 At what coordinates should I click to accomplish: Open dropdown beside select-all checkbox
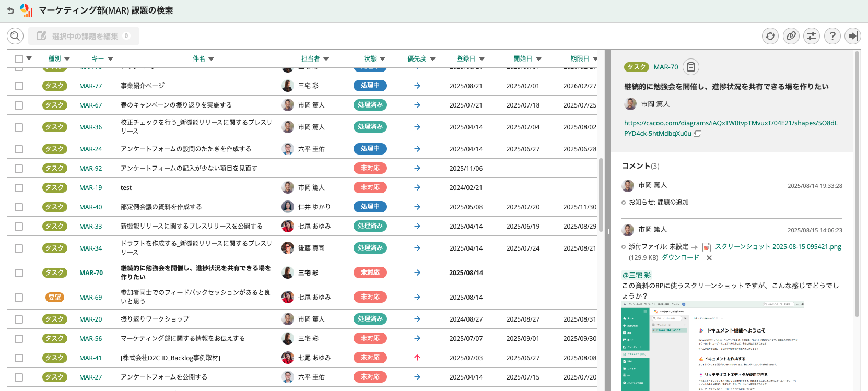tap(29, 58)
